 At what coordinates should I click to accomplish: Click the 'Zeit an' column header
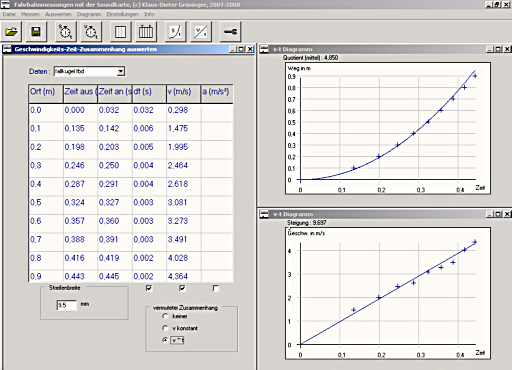115,94
